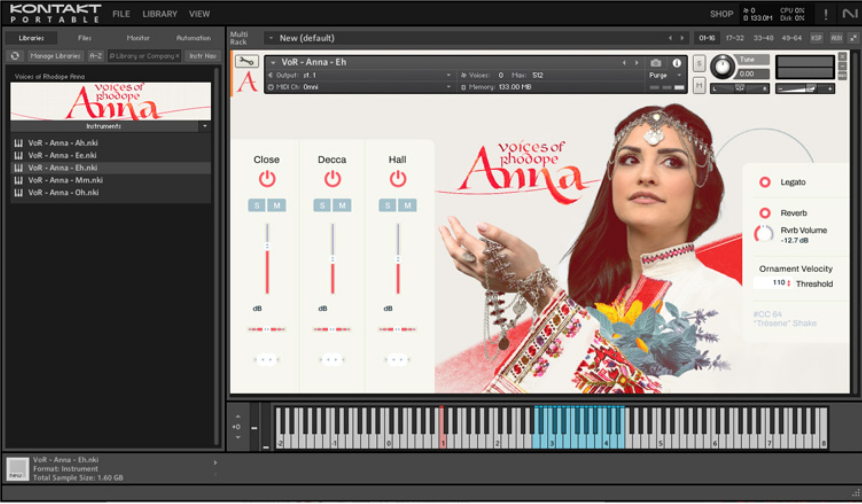Click keyboard octave down arrow
862x504 pixels.
click(x=238, y=437)
